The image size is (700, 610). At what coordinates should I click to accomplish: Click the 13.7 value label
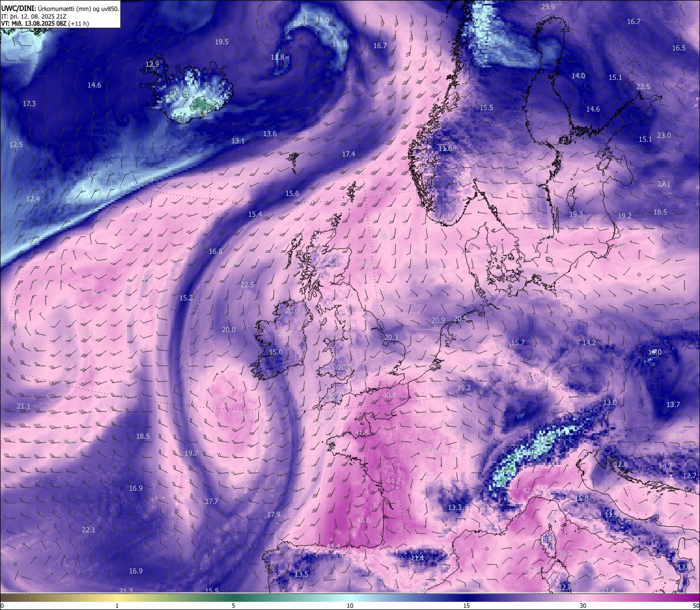(673, 405)
